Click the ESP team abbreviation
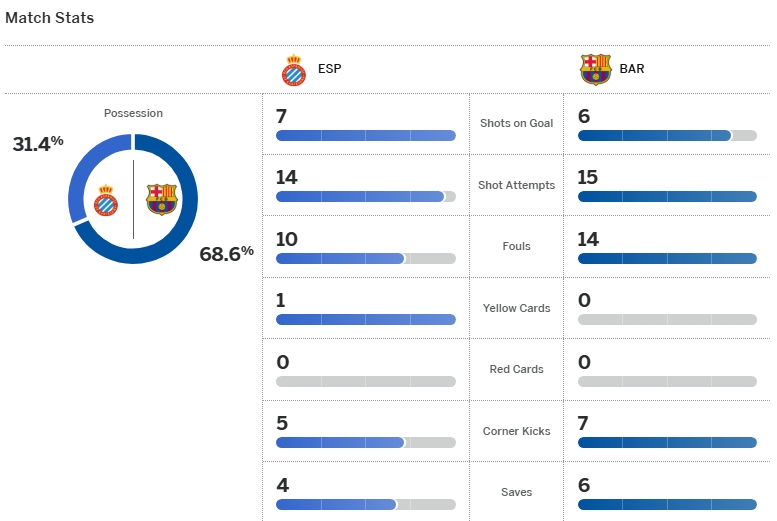Screen dimensions: 777x521 pos(328,70)
